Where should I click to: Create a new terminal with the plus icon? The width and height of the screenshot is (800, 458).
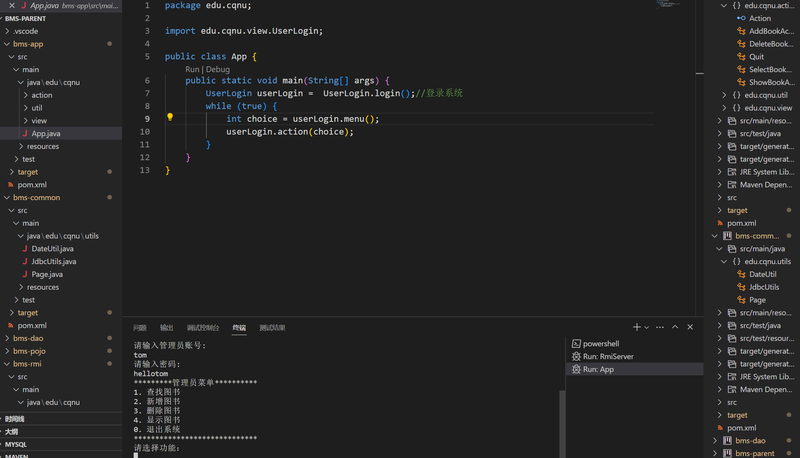click(x=636, y=327)
